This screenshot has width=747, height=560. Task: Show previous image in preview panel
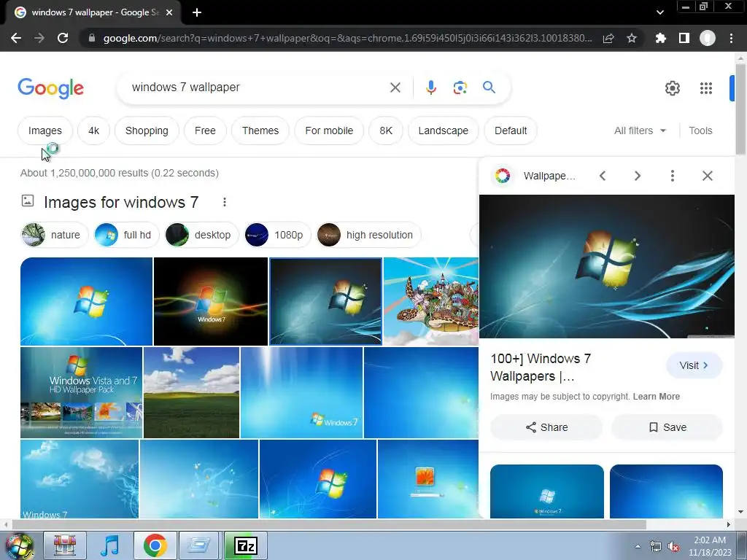coord(603,176)
